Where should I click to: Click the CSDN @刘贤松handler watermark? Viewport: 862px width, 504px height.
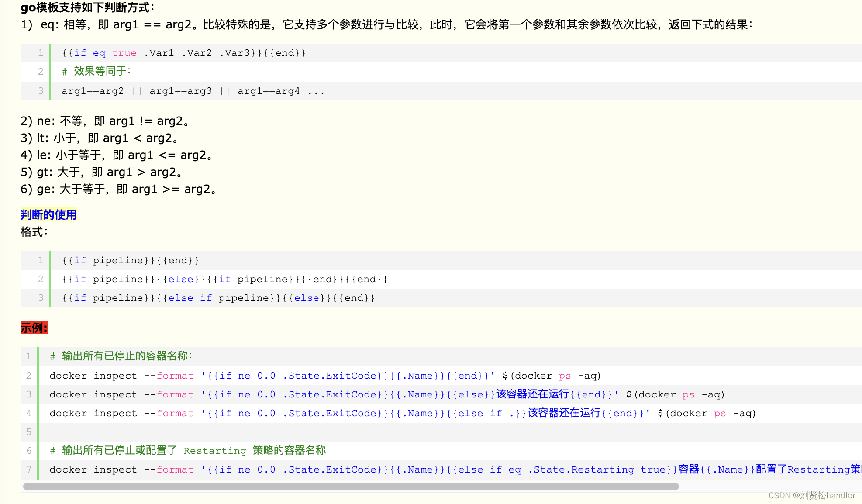point(811,495)
